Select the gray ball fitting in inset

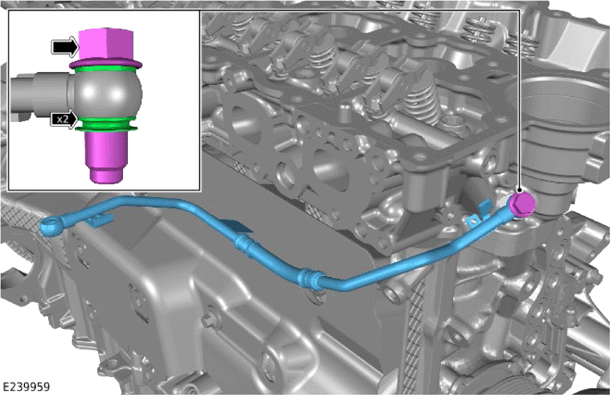click(104, 93)
